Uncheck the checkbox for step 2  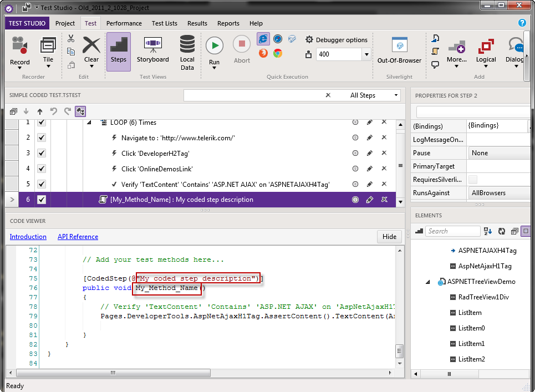[42, 138]
